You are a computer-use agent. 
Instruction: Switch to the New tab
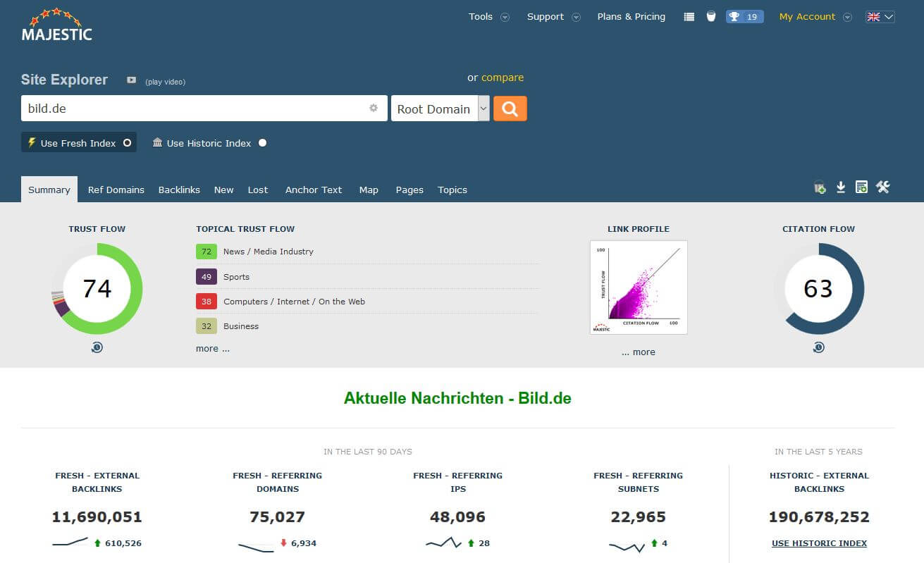pyautogui.click(x=224, y=190)
